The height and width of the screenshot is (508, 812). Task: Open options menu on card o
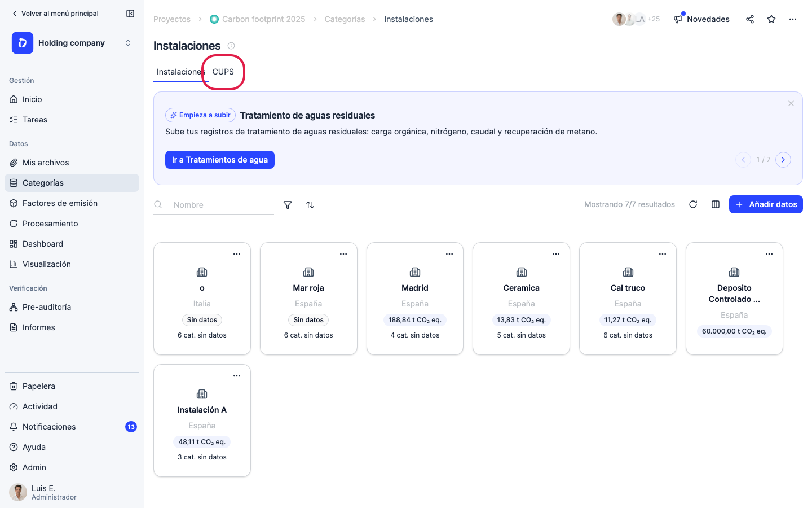pyautogui.click(x=237, y=254)
